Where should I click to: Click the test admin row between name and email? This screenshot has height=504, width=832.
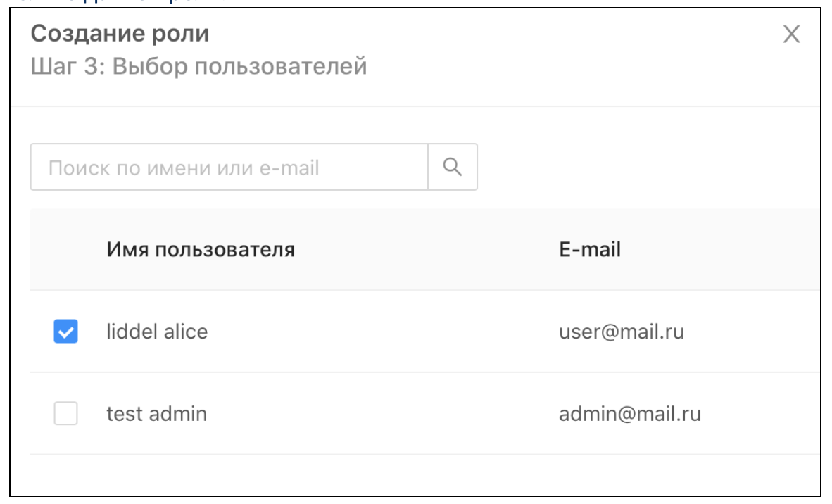(380, 414)
